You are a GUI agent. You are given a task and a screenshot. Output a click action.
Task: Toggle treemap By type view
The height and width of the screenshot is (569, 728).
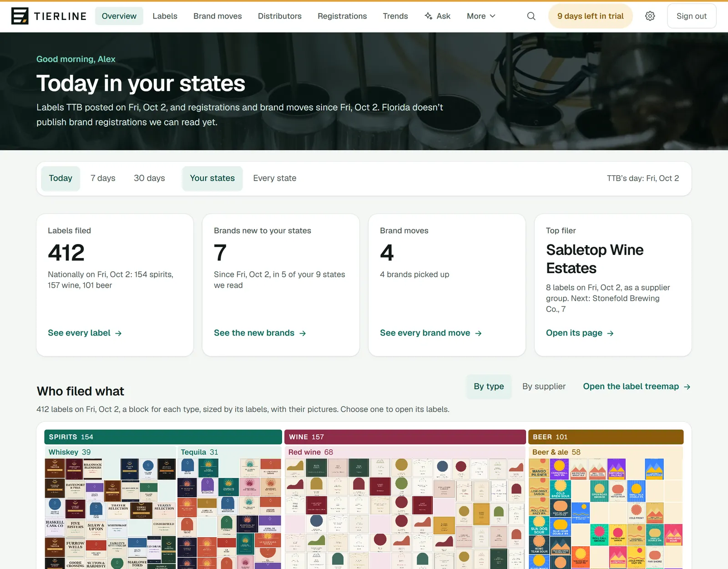click(489, 386)
